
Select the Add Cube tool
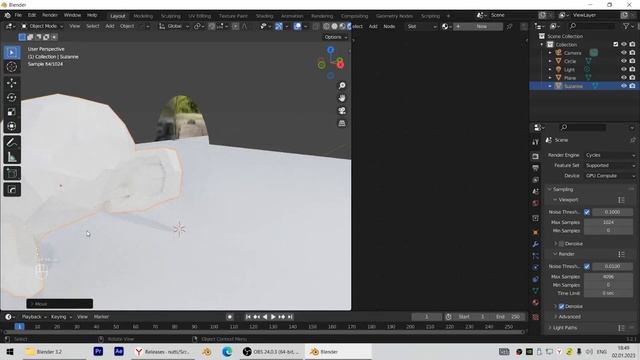(12, 173)
